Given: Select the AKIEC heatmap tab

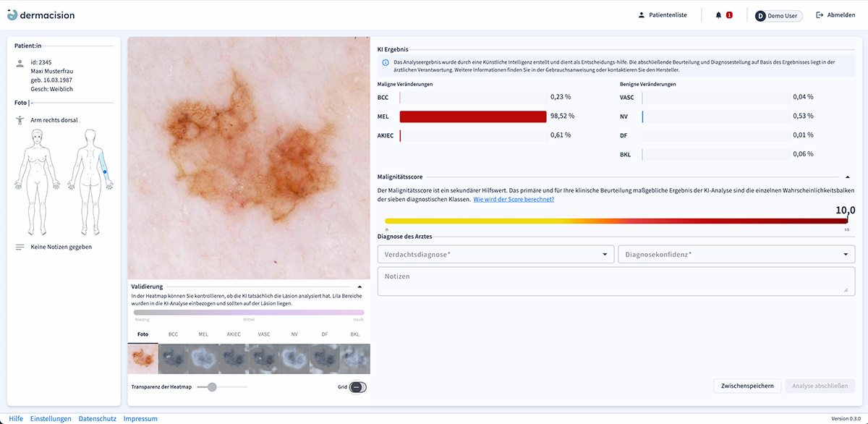Looking at the screenshot, I should [234, 335].
